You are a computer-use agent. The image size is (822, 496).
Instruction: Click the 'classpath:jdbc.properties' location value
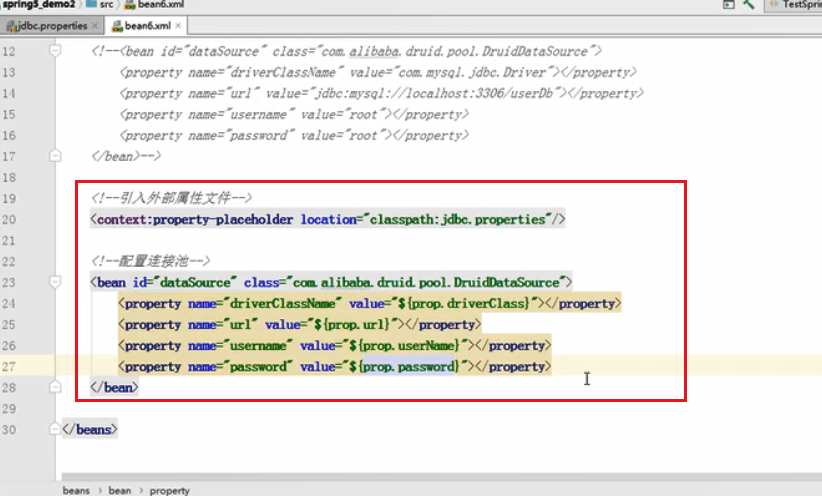(458, 219)
